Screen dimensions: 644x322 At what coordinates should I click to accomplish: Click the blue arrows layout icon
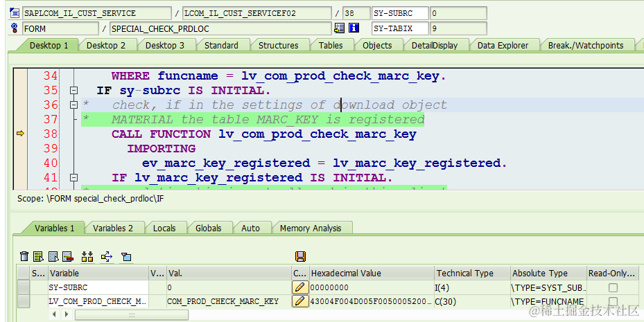click(x=106, y=257)
